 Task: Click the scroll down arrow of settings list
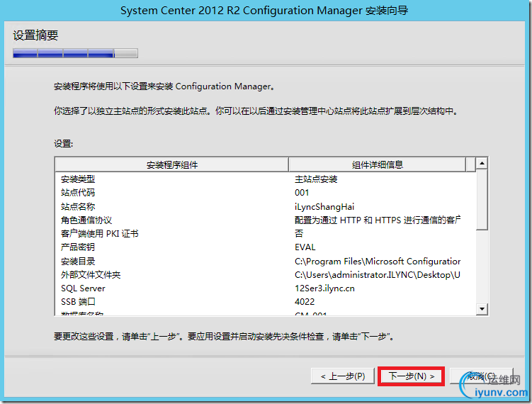482,309
